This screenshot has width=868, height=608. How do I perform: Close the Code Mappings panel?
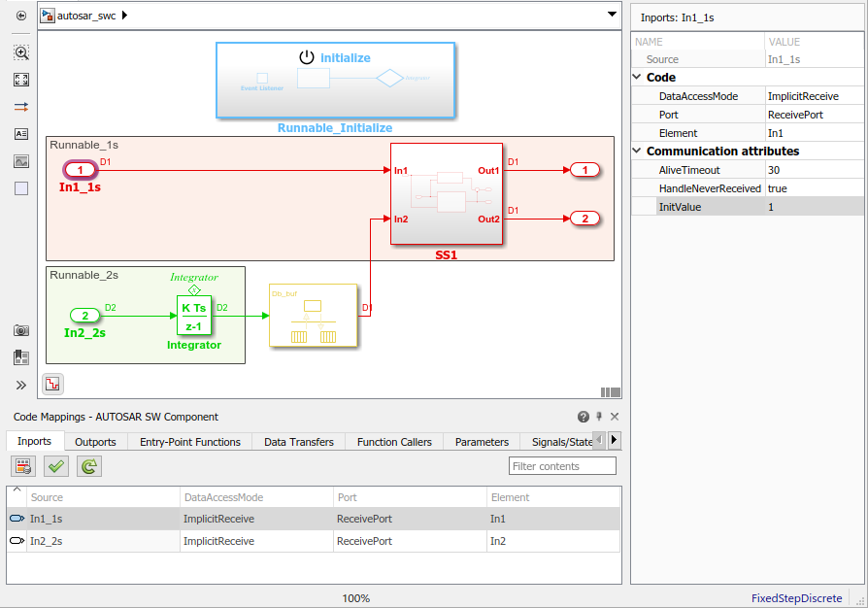pyautogui.click(x=615, y=417)
